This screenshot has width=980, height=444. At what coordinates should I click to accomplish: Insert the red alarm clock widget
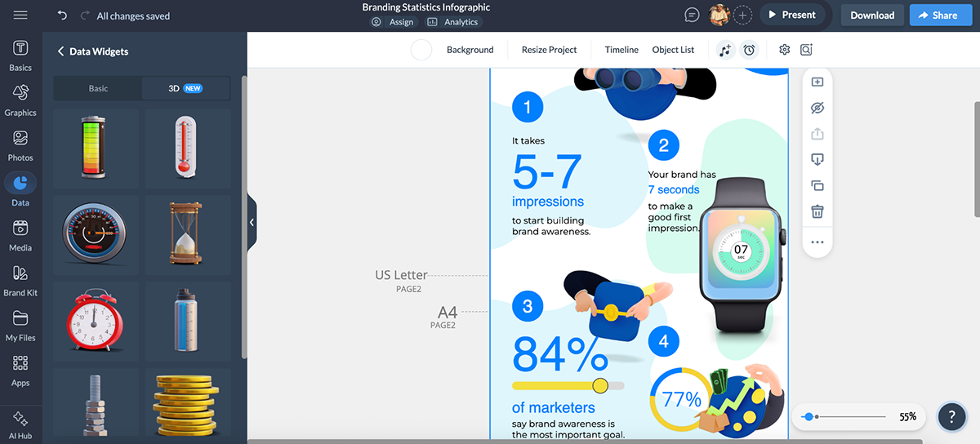point(96,321)
